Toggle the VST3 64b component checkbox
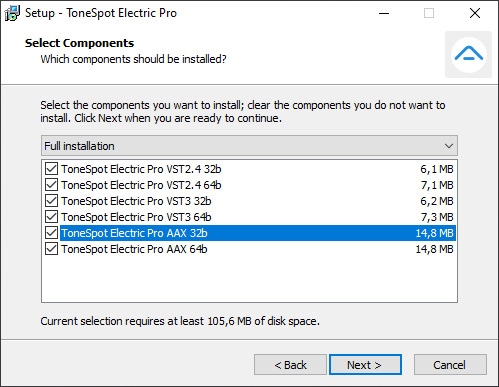 [x=51, y=217]
